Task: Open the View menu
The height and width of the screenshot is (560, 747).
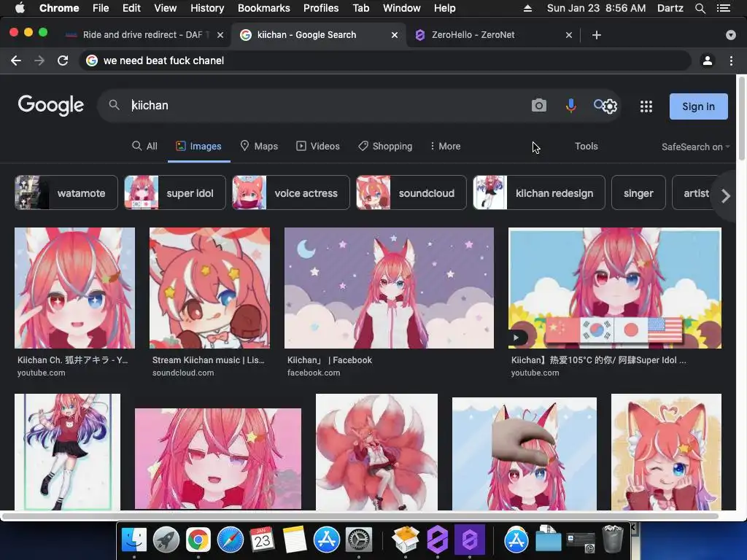Action: (166, 8)
